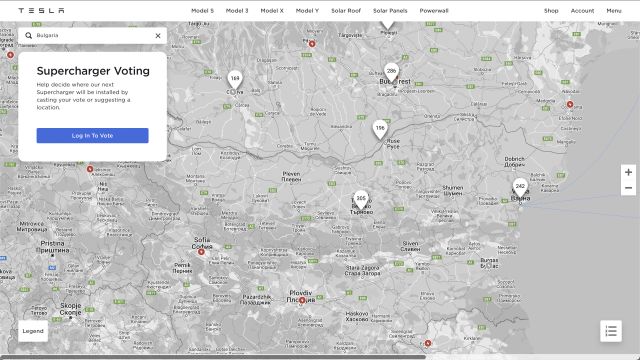Click the Supercharger Voting heading

tap(93, 71)
